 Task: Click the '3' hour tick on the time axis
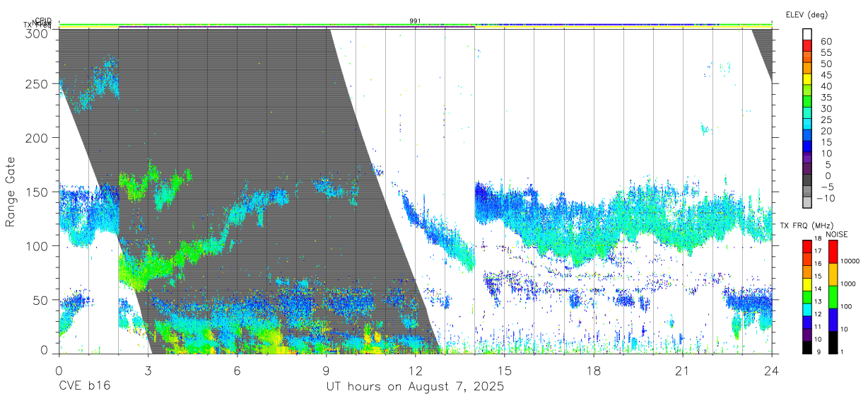point(148,371)
